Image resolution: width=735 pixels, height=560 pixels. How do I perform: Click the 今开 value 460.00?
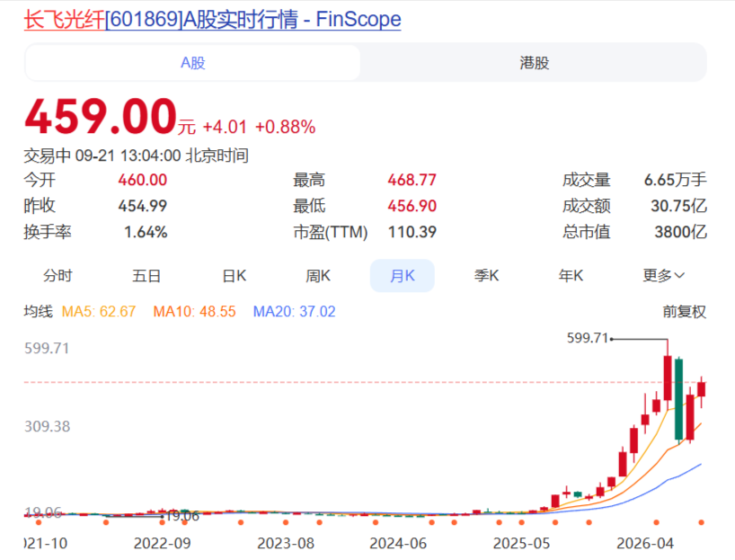tap(143, 180)
